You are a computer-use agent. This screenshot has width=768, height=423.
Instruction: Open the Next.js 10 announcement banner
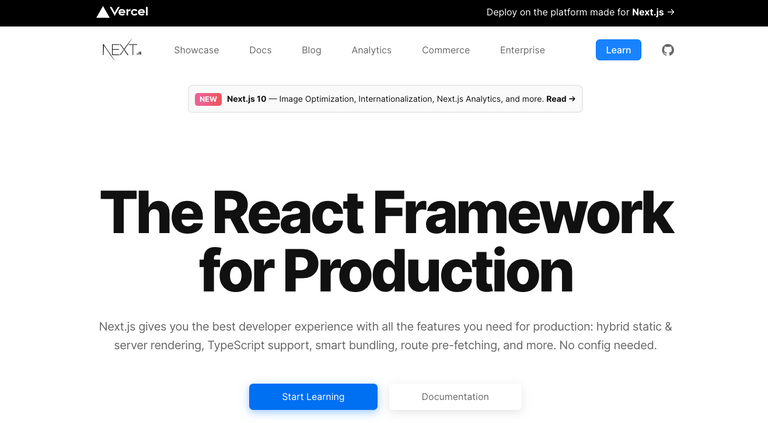tap(385, 99)
